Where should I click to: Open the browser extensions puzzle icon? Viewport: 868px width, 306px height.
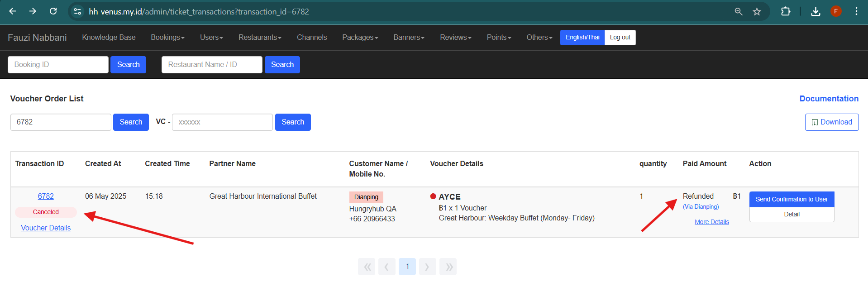[786, 11]
